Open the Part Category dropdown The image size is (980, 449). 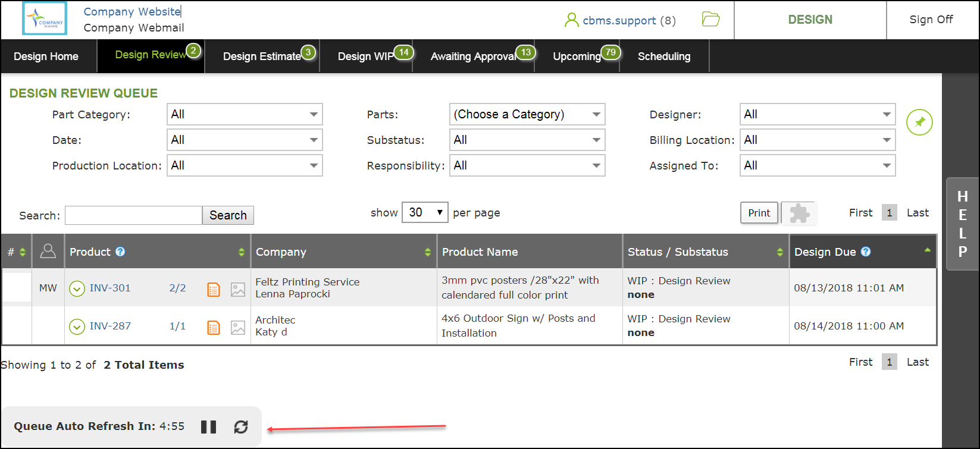245,114
